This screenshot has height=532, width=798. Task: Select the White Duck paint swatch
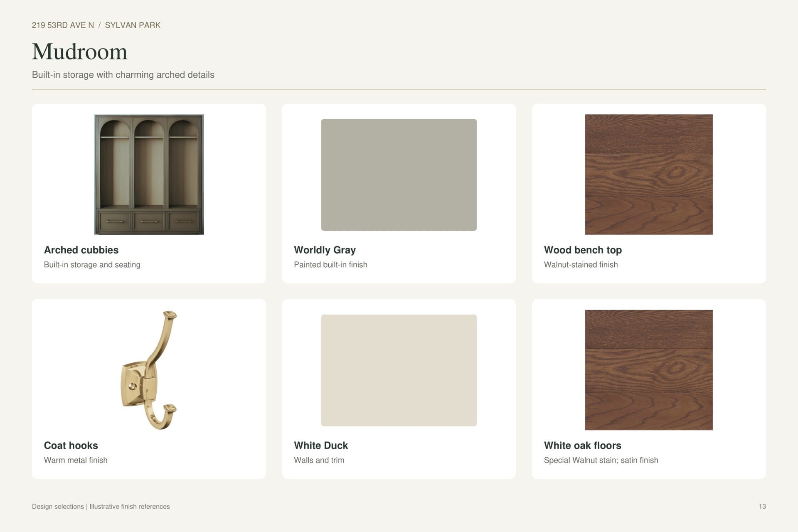pyautogui.click(x=399, y=370)
